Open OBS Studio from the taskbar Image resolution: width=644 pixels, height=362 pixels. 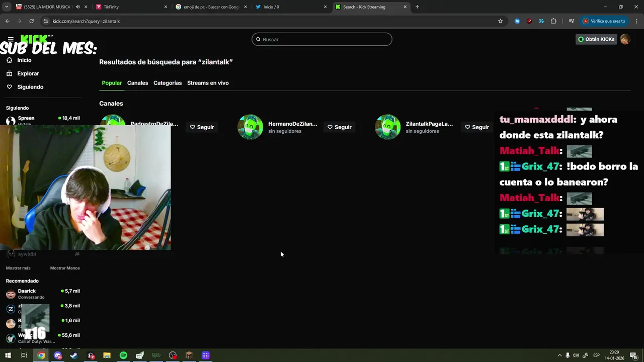173,355
